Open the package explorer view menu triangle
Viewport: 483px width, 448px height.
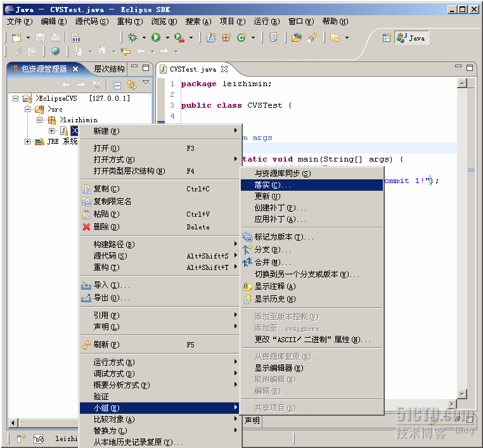tap(146, 83)
